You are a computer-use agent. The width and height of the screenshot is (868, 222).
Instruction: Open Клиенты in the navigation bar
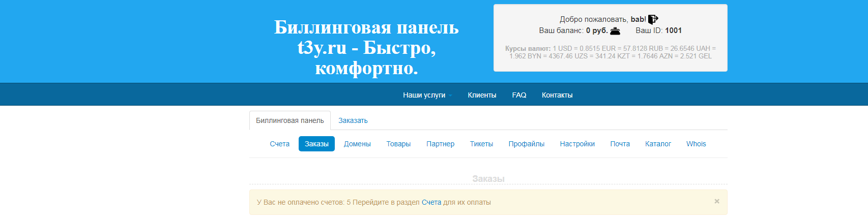[x=482, y=95]
